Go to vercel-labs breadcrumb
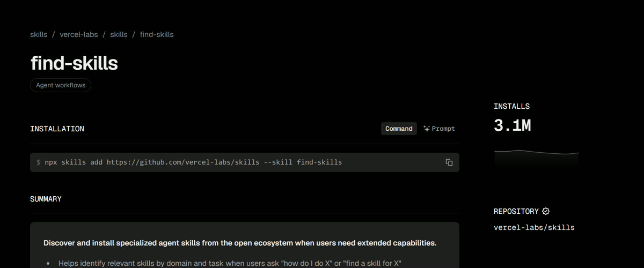644x268 pixels. (x=79, y=34)
